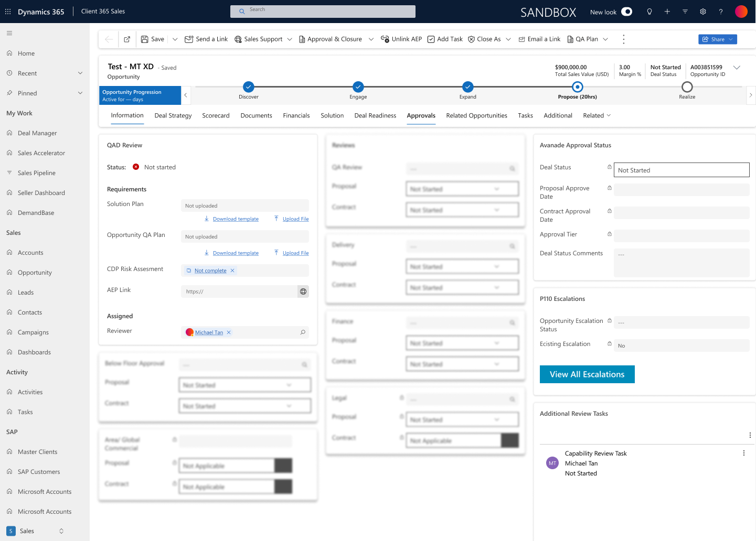Switch to the Scorecard tab

point(216,115)
